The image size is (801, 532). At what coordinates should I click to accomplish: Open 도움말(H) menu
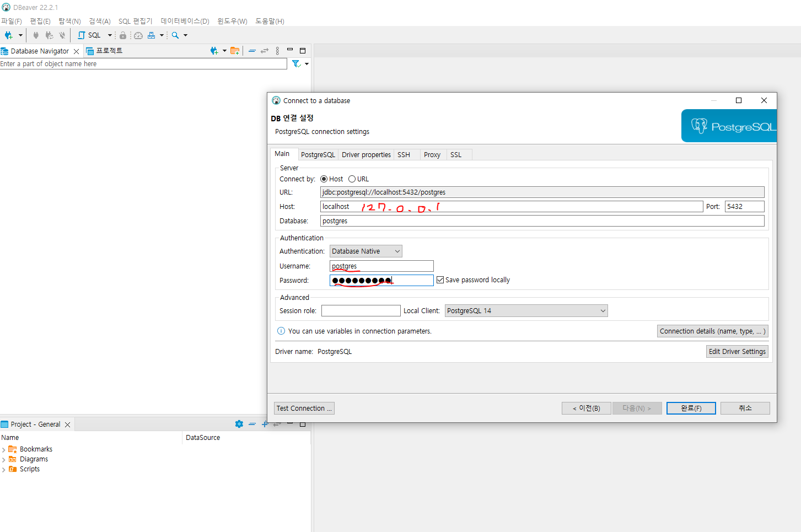270,21
